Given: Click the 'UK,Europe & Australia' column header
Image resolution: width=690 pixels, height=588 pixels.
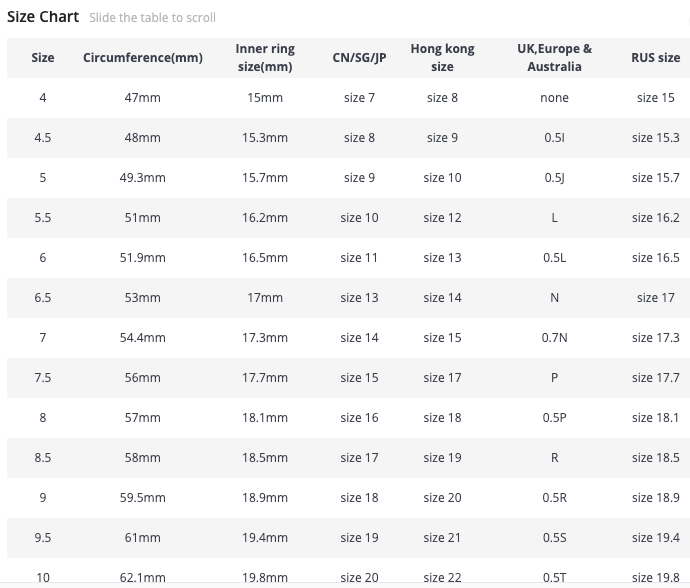Looking at the screenshot, I should 554,58.
